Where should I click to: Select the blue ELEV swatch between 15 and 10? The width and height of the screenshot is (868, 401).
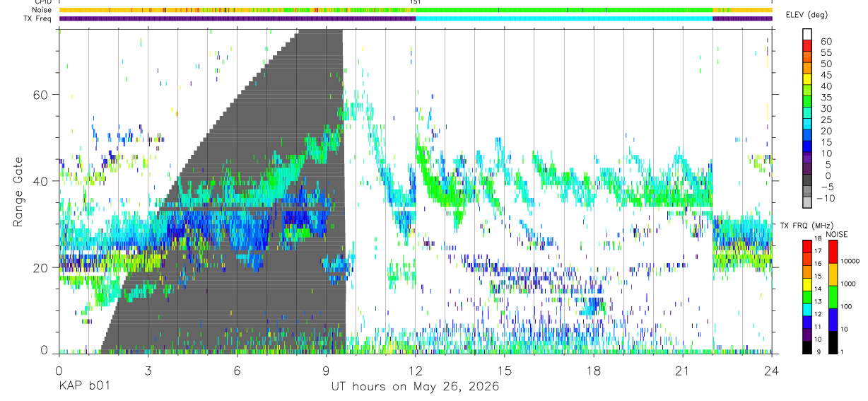[x=807, y=146]
